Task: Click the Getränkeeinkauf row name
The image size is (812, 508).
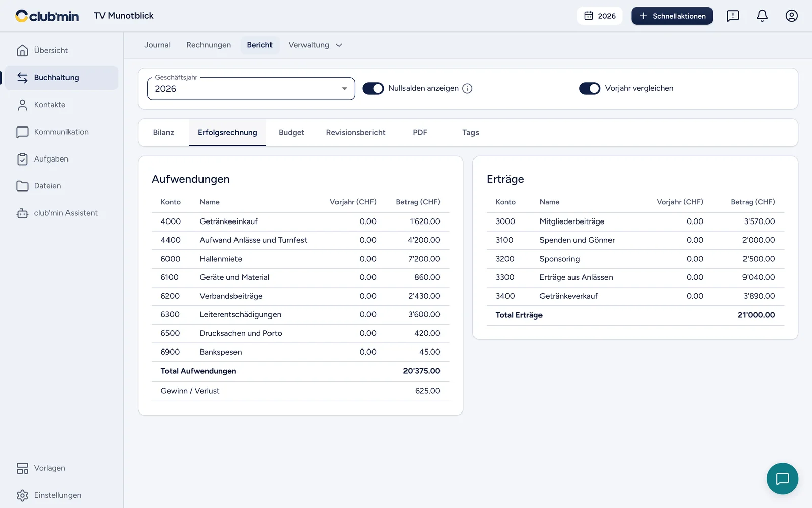Action: (x=229, y=221)
